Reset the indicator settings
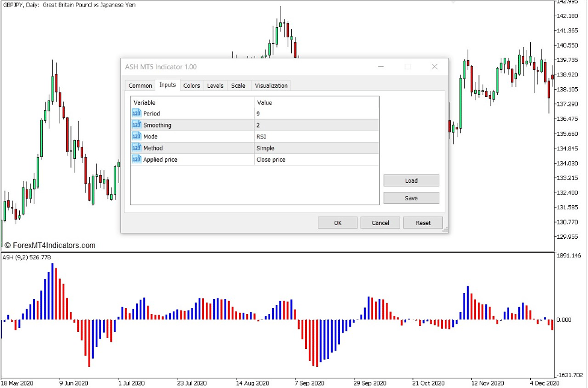This screenshot has width=588, height=388. (x=422, y=222)
